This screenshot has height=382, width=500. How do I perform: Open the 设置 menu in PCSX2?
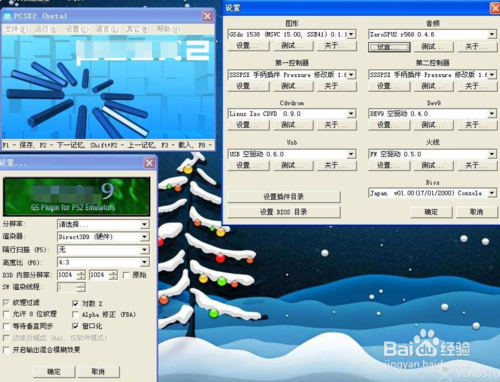(77, 29)
